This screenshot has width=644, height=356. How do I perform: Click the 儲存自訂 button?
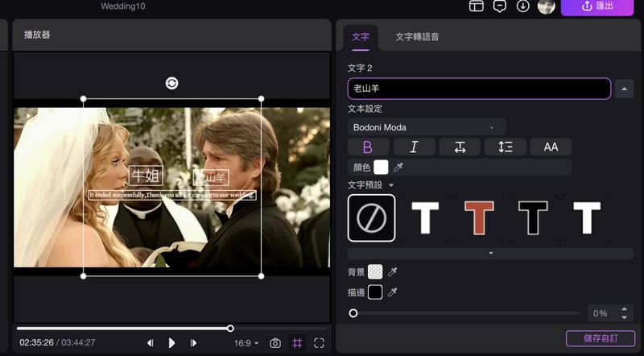tap(600, 338)
